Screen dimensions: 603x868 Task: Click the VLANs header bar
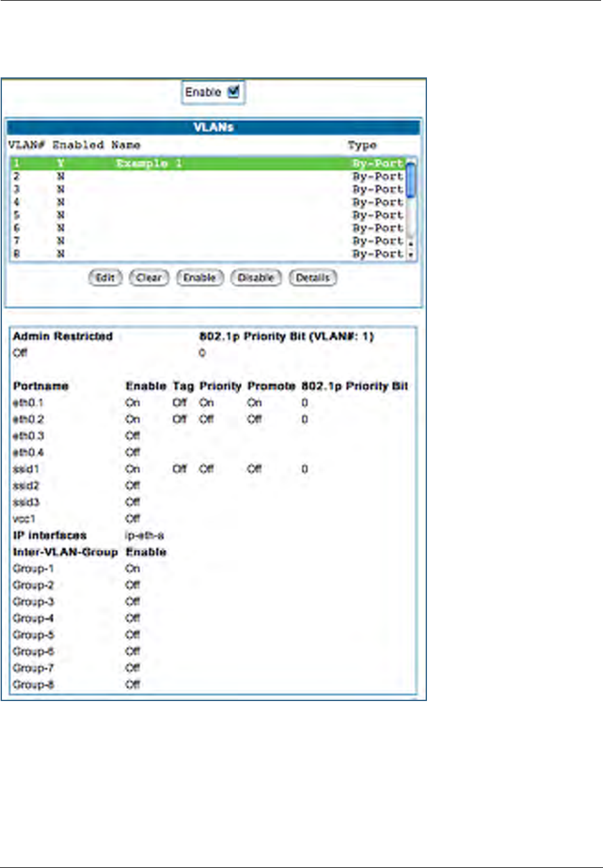click(x=214, y=127)
